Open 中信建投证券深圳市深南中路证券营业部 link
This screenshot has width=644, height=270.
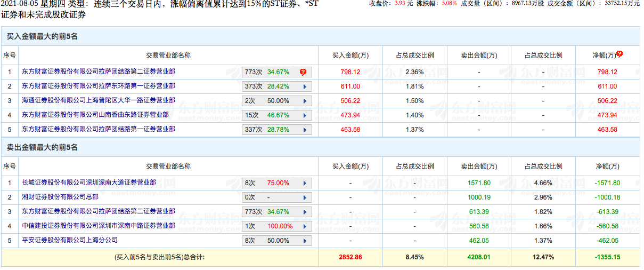coord(99,226)
